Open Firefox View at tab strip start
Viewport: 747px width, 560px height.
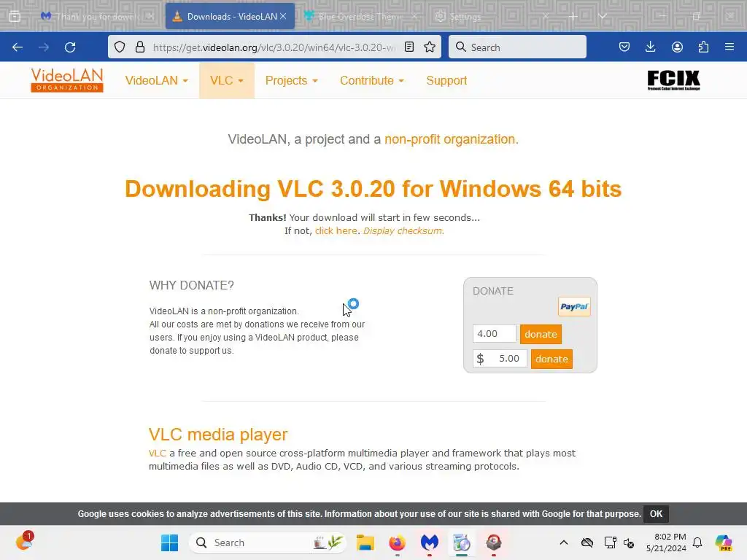point(15,16)
